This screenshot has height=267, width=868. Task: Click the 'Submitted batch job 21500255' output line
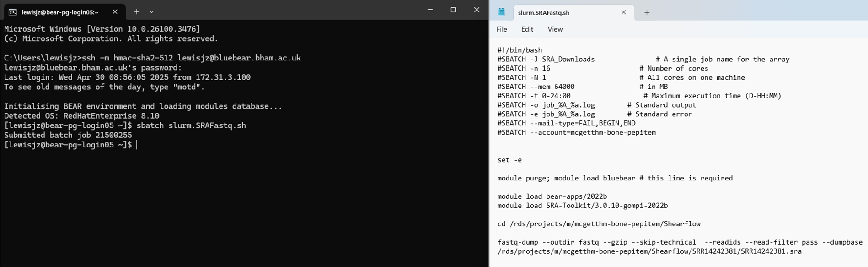(x=68, y=135)
